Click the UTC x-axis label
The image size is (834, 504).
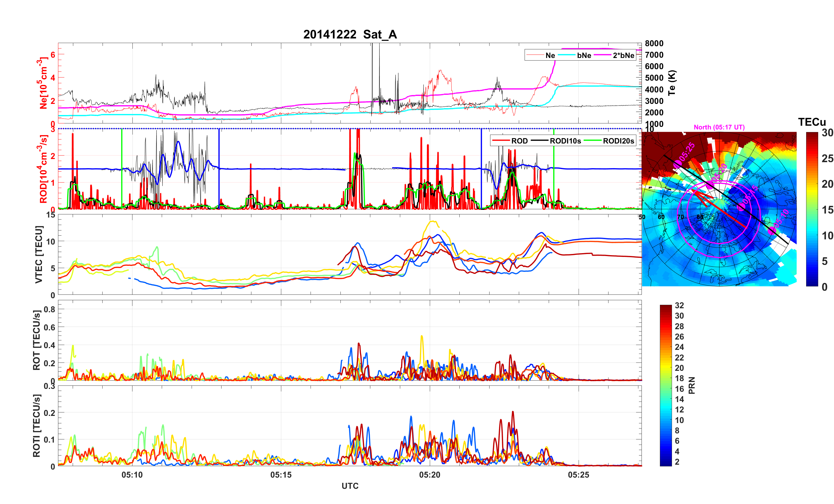click(x=350, y=486)
